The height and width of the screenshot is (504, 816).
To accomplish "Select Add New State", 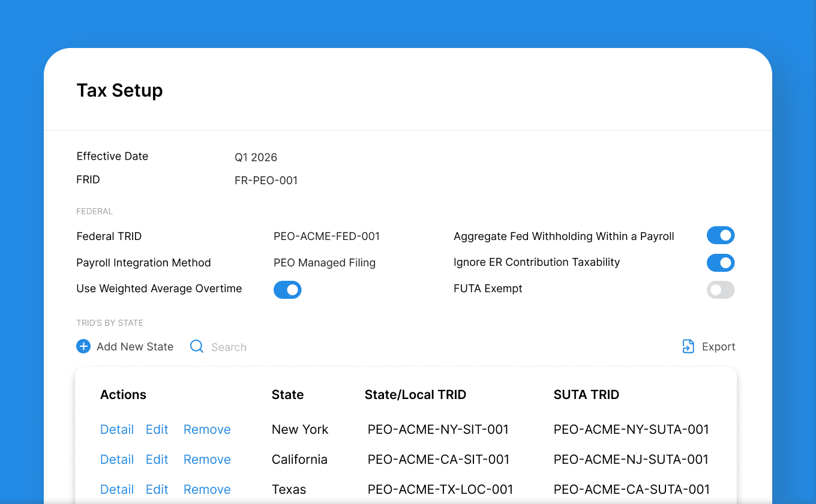I will click(134, 346).
